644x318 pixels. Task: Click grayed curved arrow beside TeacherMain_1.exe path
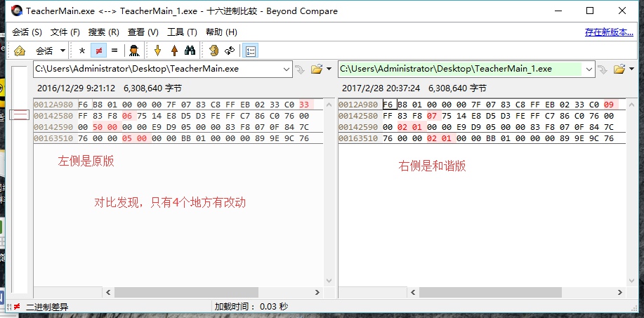[x=603, y=69]
